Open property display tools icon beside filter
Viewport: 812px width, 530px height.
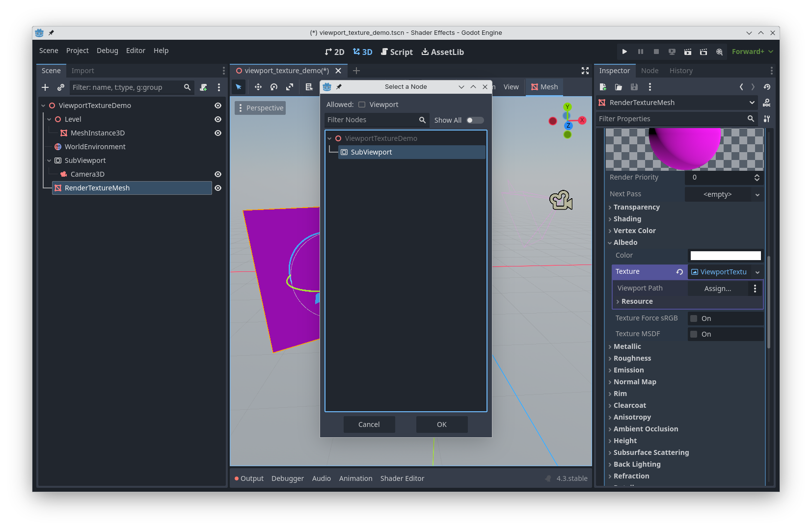coord(767,119)
